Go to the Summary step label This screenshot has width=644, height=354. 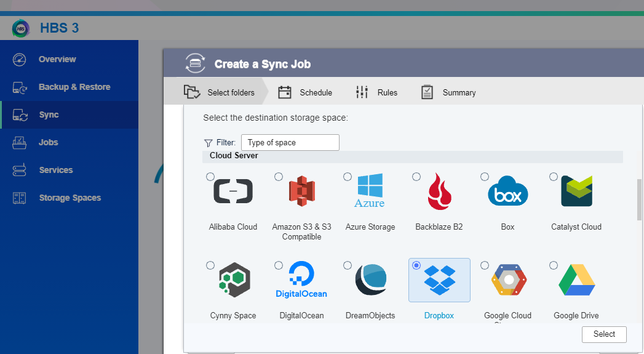click(459, 93)
